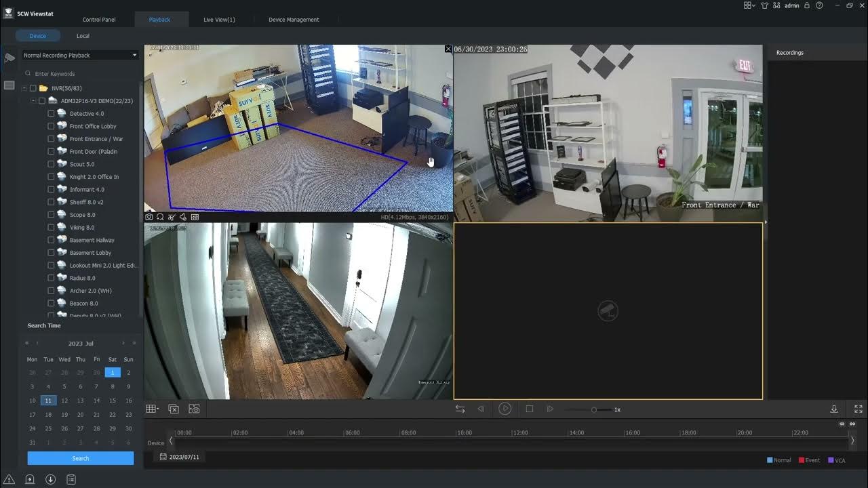
Task: Open help with the question mark icon
Action: (x=819, y=5)
